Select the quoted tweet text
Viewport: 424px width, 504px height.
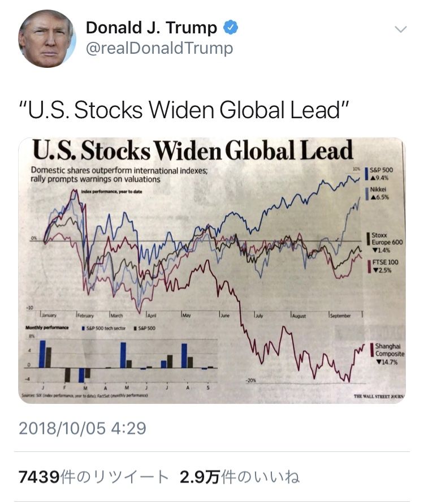point(183,110)
